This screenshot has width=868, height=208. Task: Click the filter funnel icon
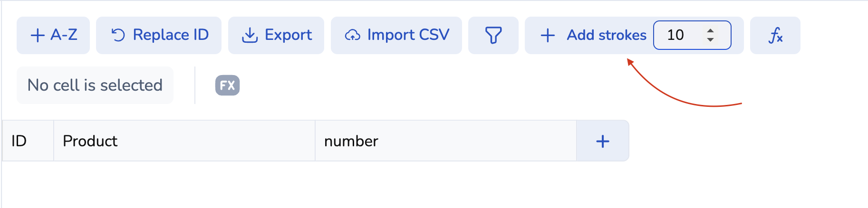tap(493, 35)
